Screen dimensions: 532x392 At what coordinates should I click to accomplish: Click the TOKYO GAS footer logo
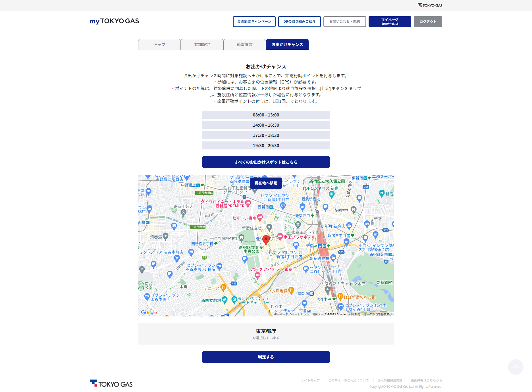pyautogui.click(x=111, y=383)
